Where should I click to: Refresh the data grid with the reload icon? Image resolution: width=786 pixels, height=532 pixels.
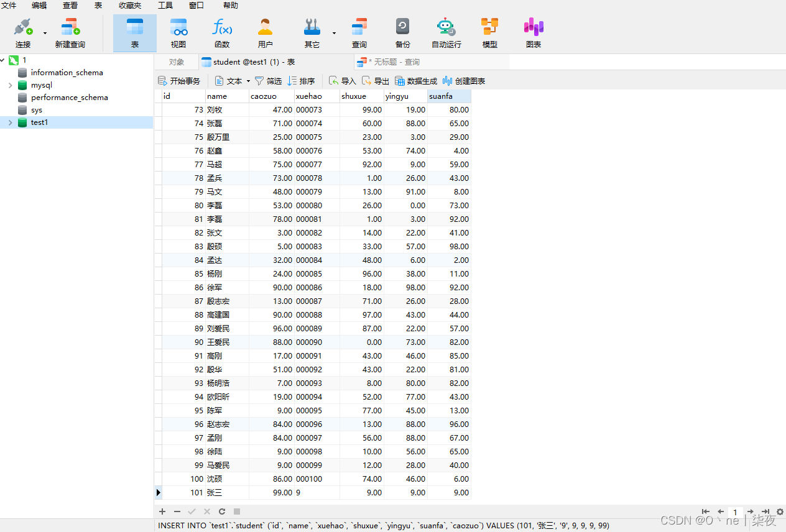tap(222, 511)
